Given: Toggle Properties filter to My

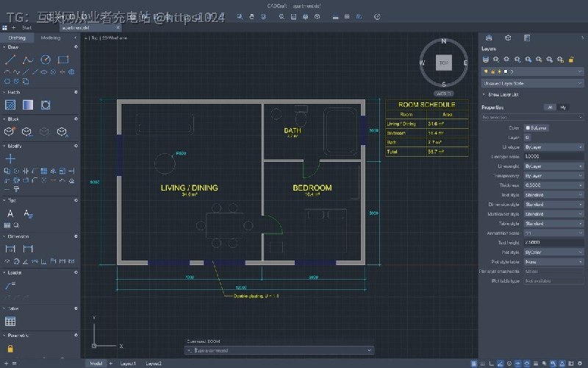Looking at the screenshot, I should [x=563, y=107].
